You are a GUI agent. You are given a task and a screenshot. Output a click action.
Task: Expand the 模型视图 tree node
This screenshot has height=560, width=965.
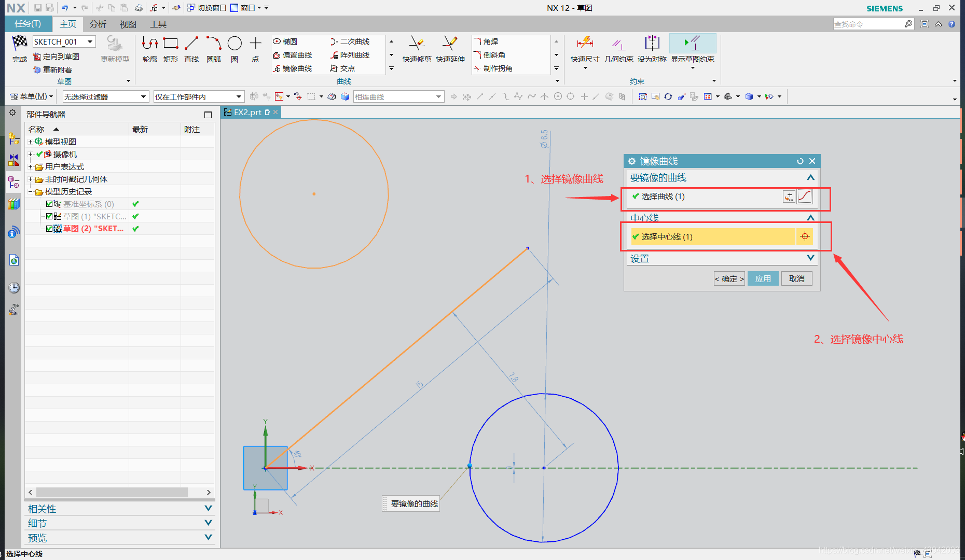pyautogui.click(x=30, y=142)
